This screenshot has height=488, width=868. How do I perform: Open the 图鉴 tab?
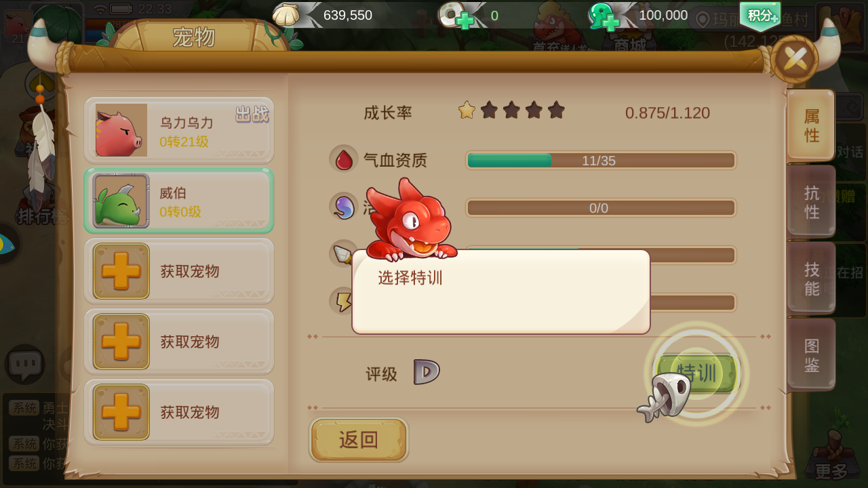811,355
